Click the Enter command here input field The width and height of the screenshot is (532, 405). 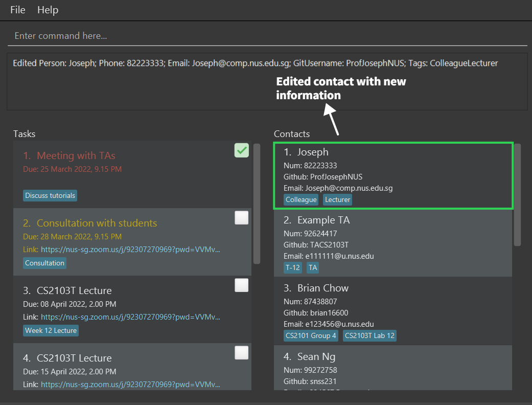pos(267,36)
